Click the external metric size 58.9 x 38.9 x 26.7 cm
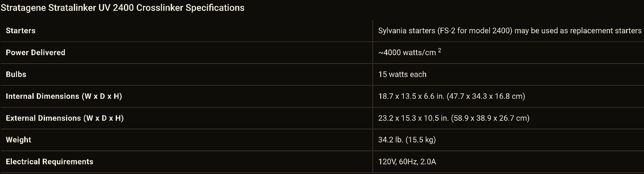 490,118
